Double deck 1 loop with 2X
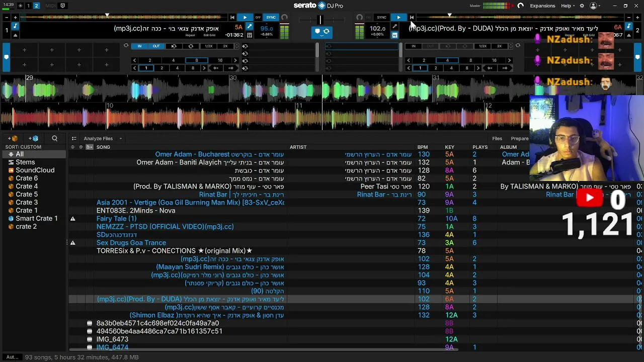 pos(225,46)
